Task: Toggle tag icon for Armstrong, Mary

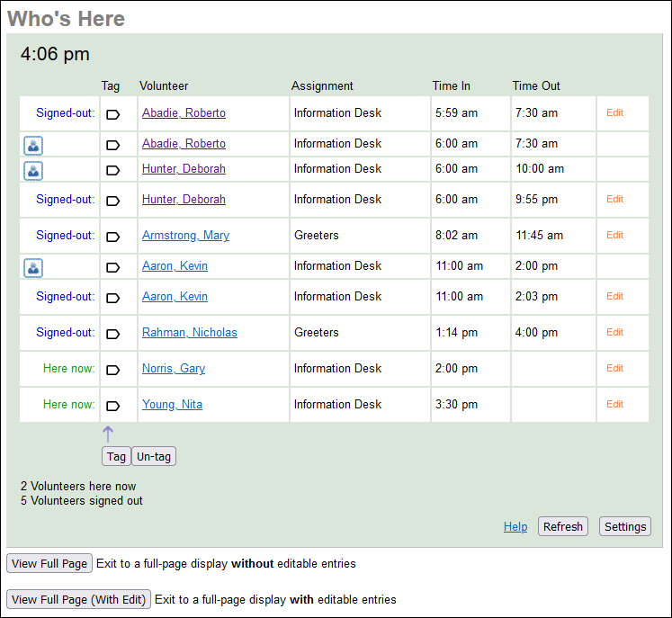Action: [113, 237]
